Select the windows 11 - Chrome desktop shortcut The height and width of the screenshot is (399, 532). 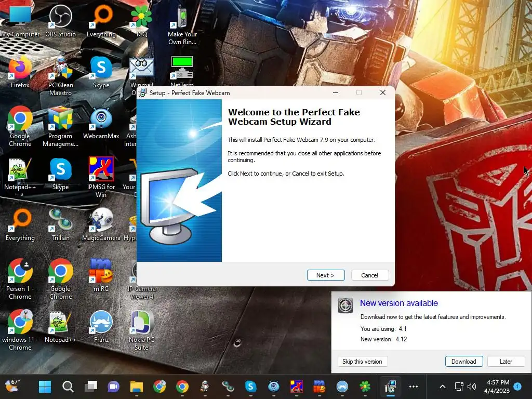point(20,330)
